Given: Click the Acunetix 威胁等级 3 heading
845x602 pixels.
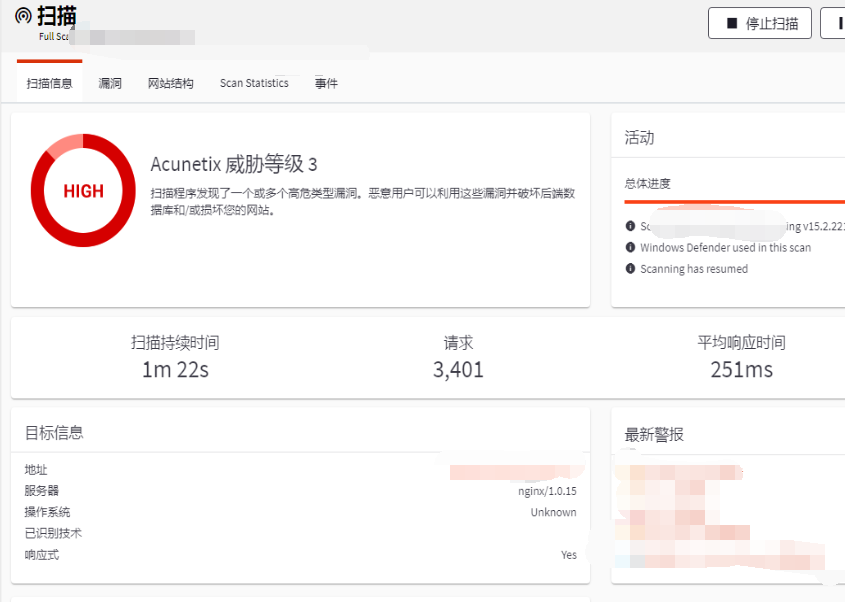Looking at the screenshot, I should [x=234, y=164].
